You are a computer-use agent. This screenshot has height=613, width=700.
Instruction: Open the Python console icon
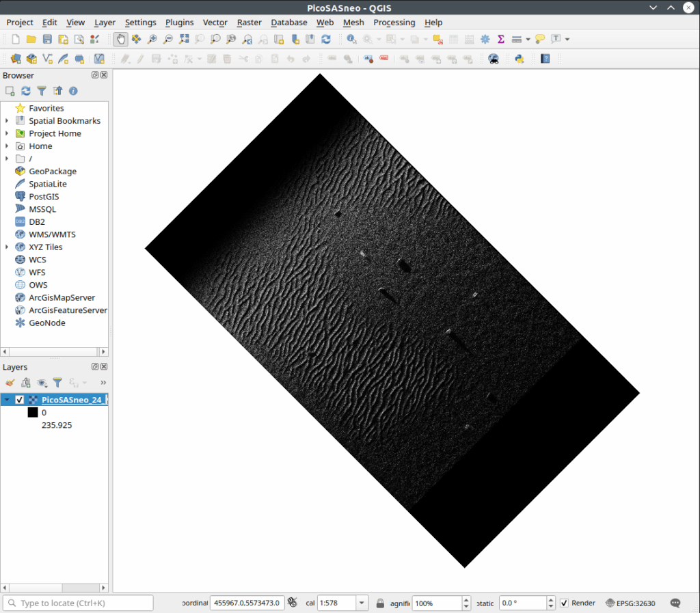pos(520,59)
